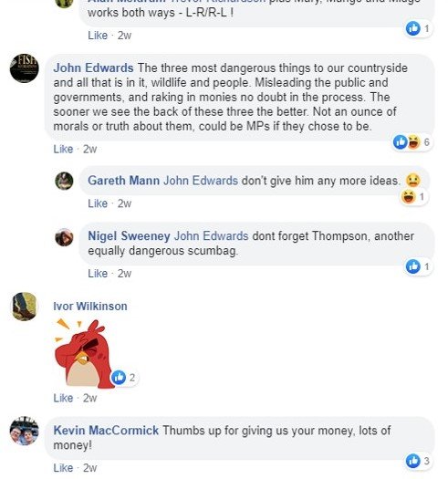Click the laughing emoji reaction on Gareth Mann's reply
The image size is (448, 479).
pos(408,196)
